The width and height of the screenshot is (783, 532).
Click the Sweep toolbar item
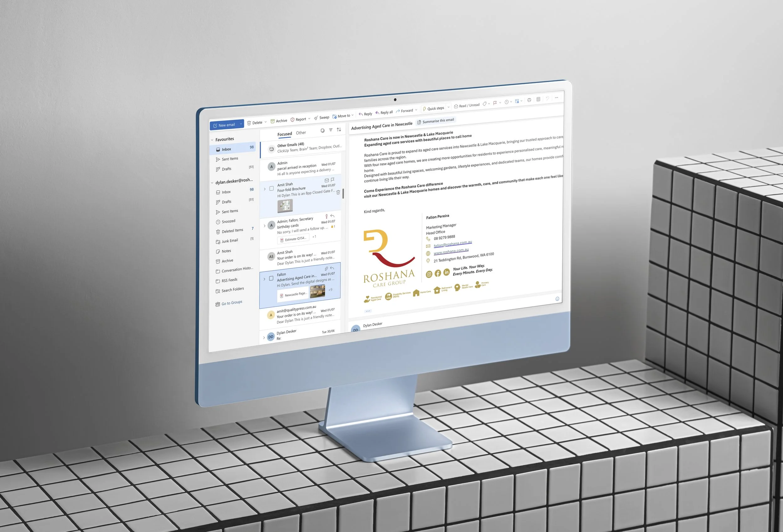point(321,118)
